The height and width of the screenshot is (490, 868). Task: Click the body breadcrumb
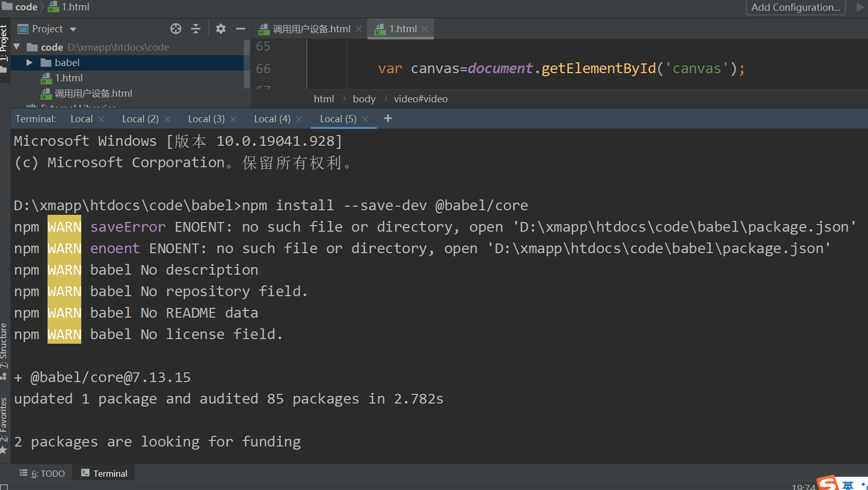tap(364, 99)
